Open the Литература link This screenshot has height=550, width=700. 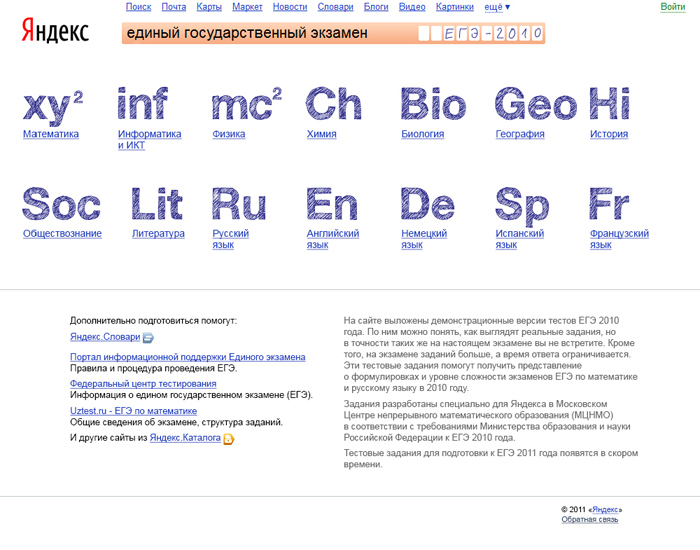[158, 233]
